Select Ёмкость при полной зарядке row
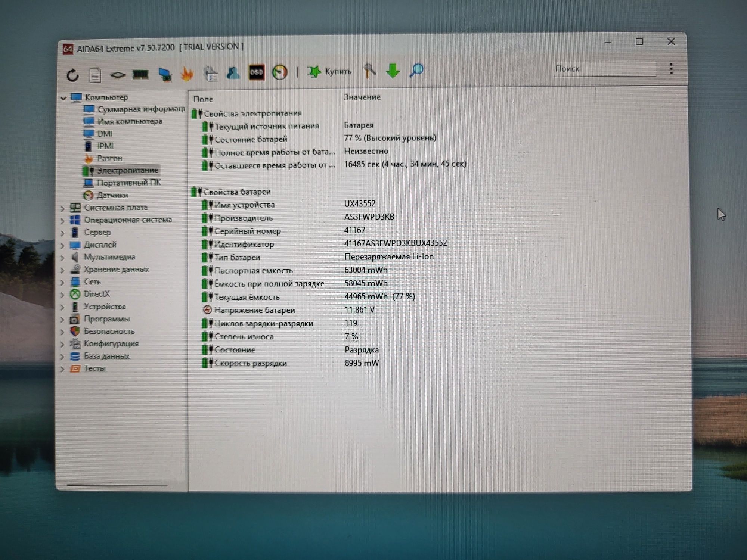The width and height of the screenshot is (747, 560). pos(295,283)
